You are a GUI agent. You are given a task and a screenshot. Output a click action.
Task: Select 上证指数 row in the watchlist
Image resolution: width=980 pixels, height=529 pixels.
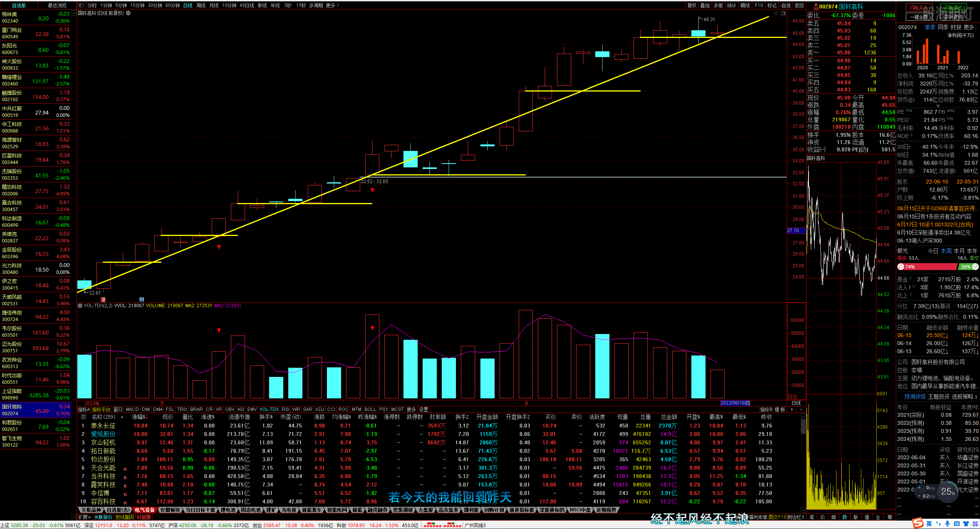[36, 394]
